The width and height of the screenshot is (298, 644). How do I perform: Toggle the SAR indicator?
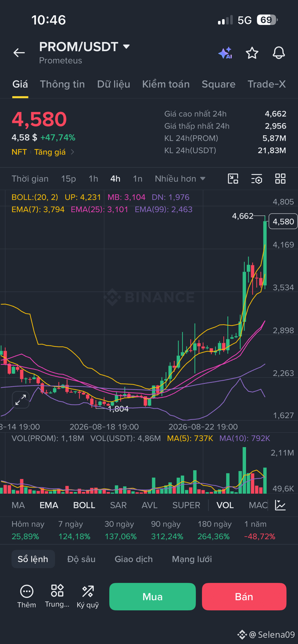pyautogui.click(x=118, y=505)
